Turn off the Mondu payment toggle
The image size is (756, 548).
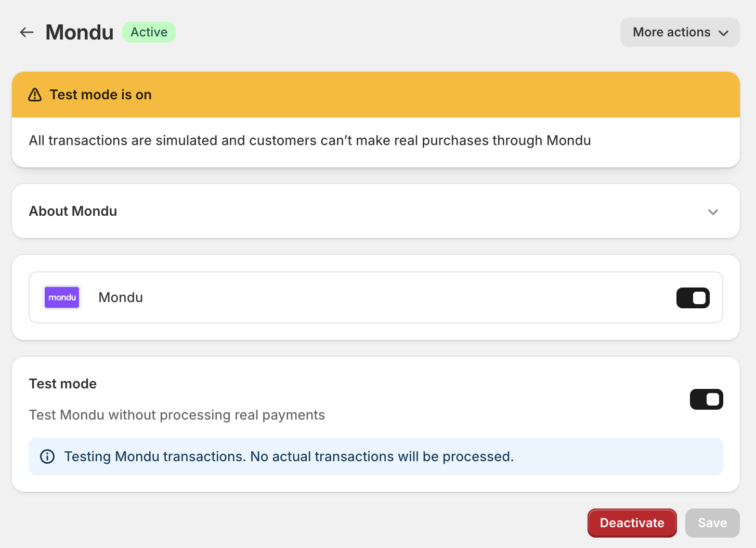pyautogui.click(x=693, y=297)
